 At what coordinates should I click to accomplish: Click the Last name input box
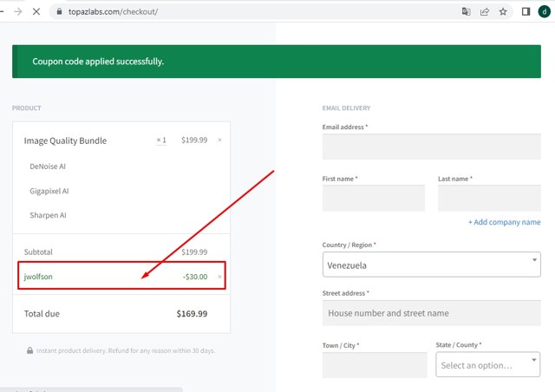pos(489,199)
